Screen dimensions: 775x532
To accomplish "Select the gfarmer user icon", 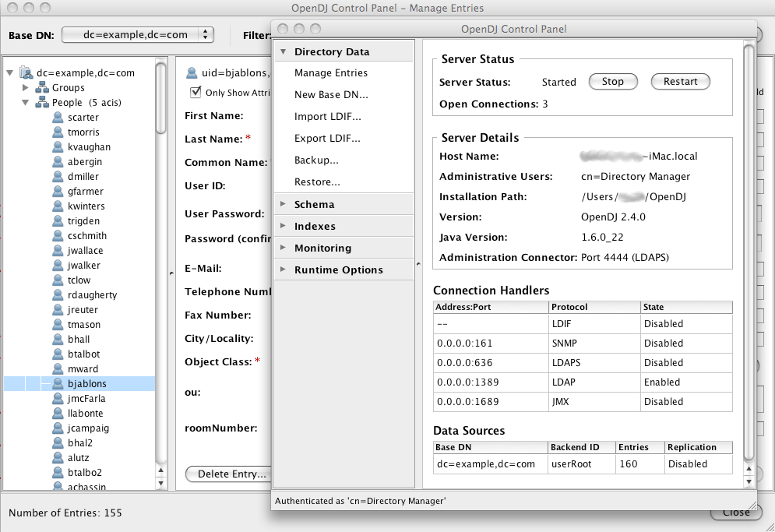I will 58,192.
